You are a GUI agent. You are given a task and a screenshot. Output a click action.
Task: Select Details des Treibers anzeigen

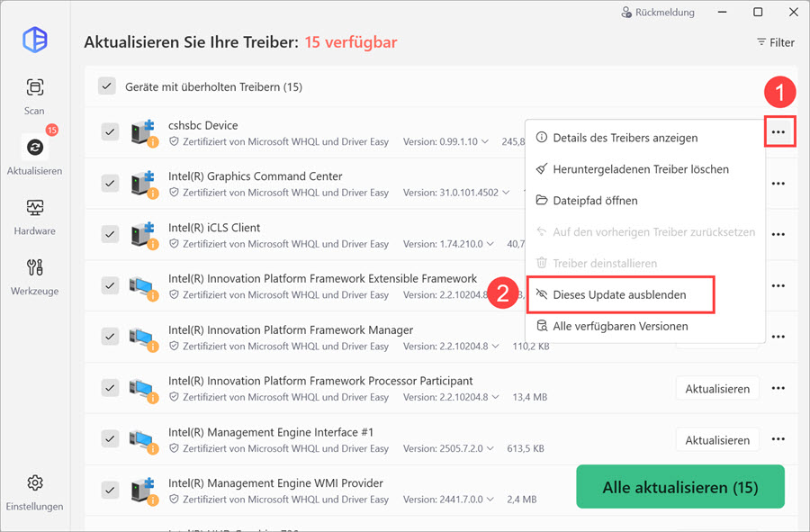(x=644, y=138)
